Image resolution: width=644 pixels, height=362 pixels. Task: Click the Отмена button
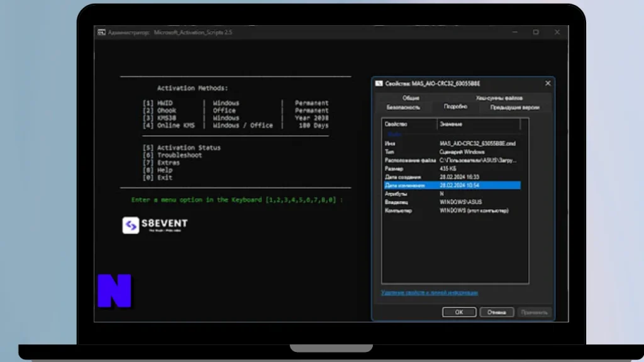(497, 312)
